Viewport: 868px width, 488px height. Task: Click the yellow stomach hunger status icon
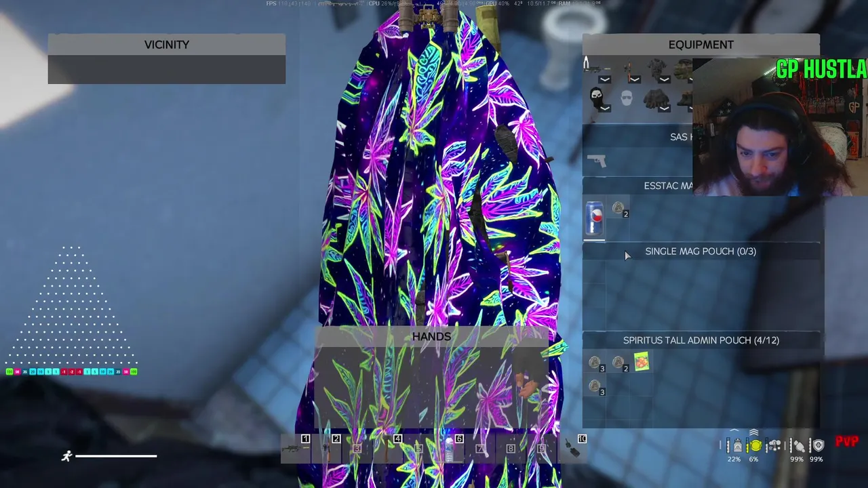click(x=755, y=445)
